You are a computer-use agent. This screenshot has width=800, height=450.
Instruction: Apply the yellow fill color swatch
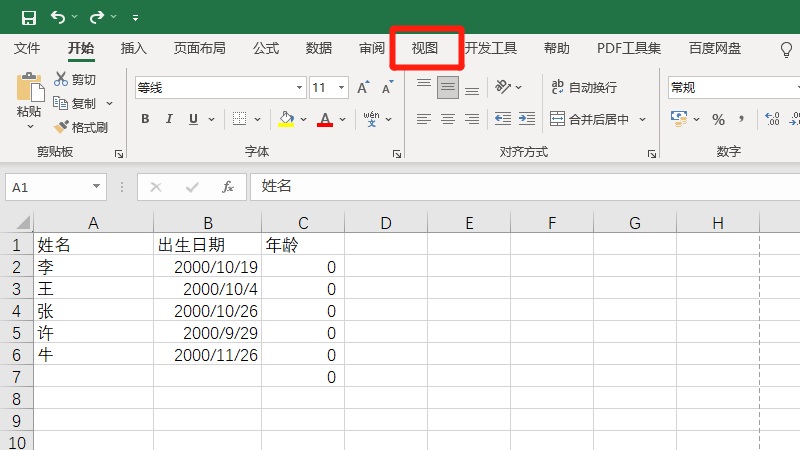[286, 119]
